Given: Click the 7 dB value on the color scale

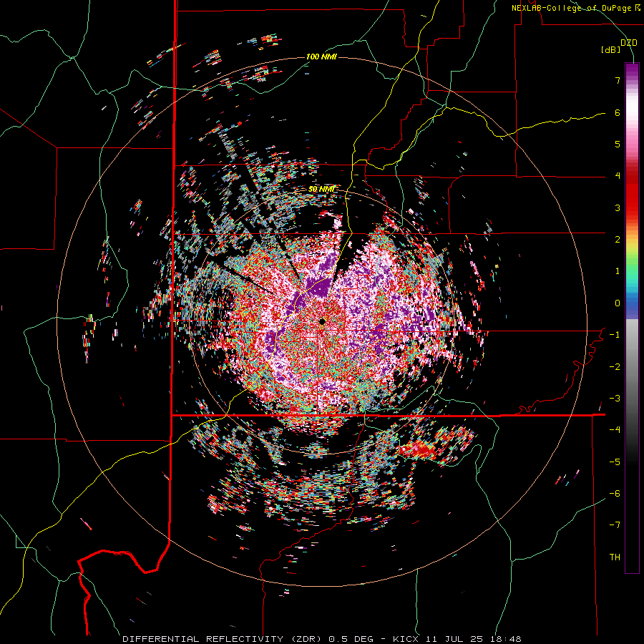Looking at the screenshot, I should [618, 80].
